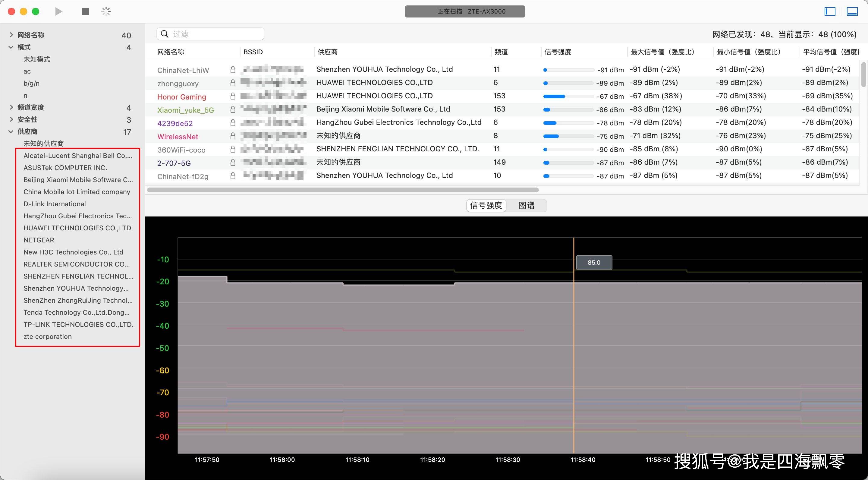Click inside the 过滤 filter field
Screen dimensions: 868x480
(x=216, y=34)
